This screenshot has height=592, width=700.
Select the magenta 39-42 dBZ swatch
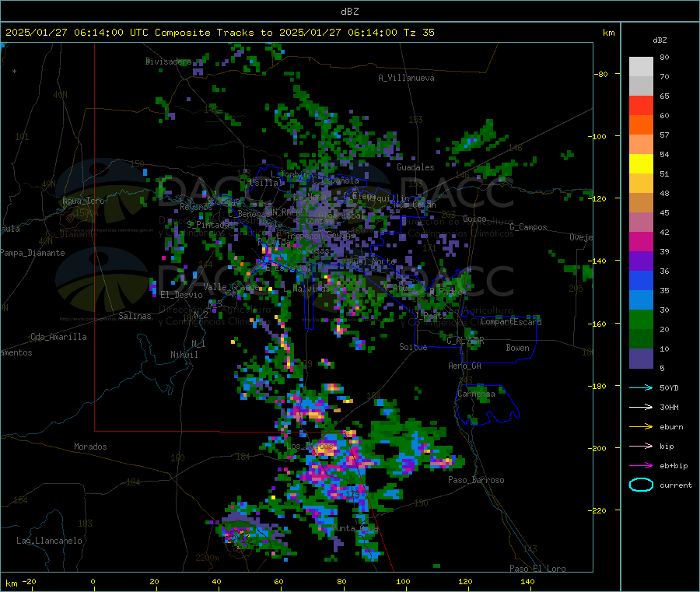pos(641,241)
